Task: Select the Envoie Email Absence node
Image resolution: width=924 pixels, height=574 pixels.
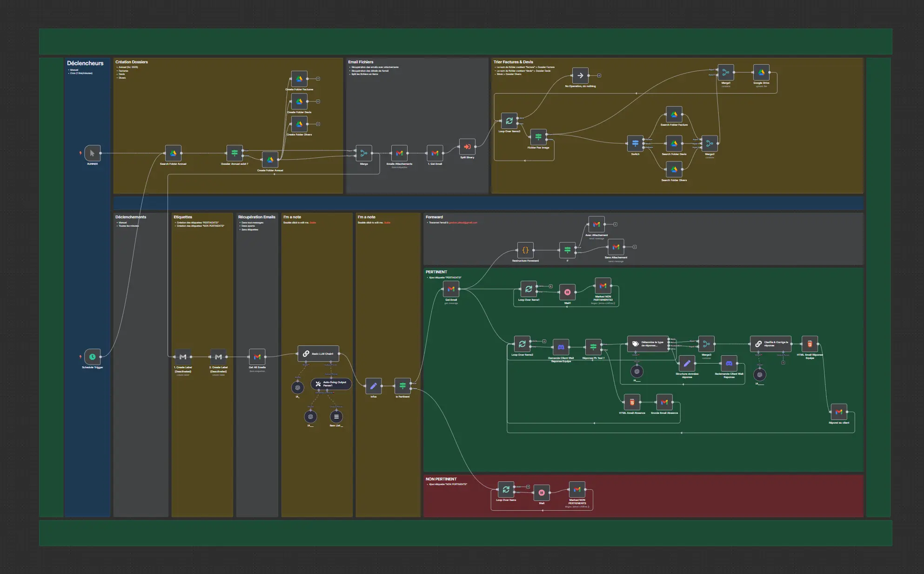Action: (x=664, y=402)
